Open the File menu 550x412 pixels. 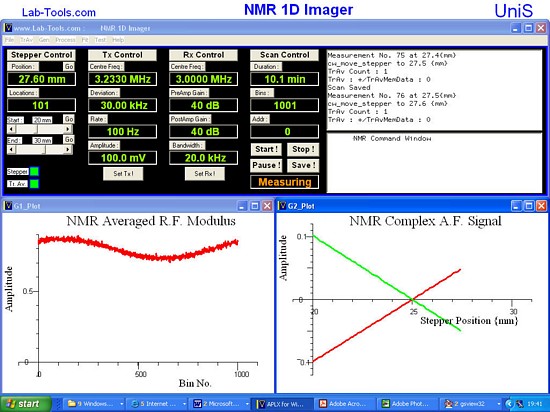pyautogui.click(x=9, y=40)
